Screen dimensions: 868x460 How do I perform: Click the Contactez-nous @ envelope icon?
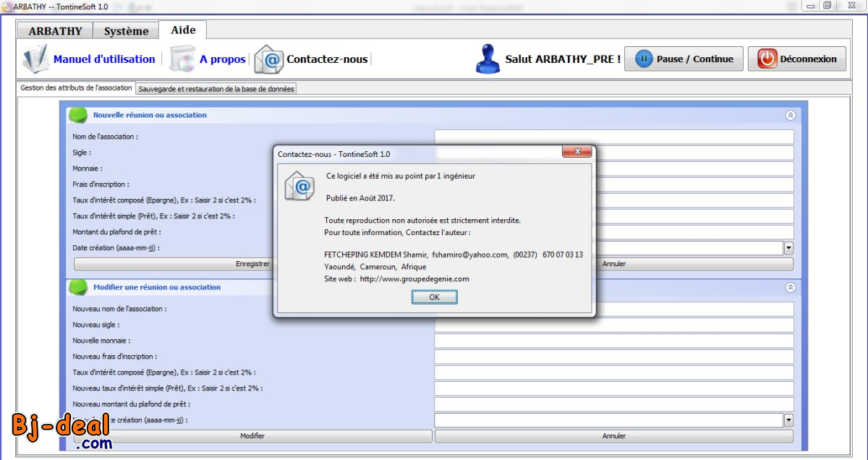pos(269,59)
